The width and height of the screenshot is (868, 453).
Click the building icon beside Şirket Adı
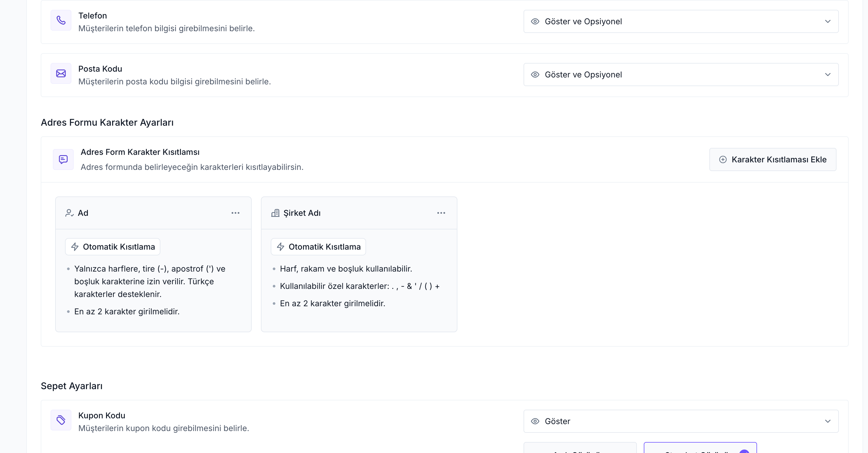pos(275,213)
